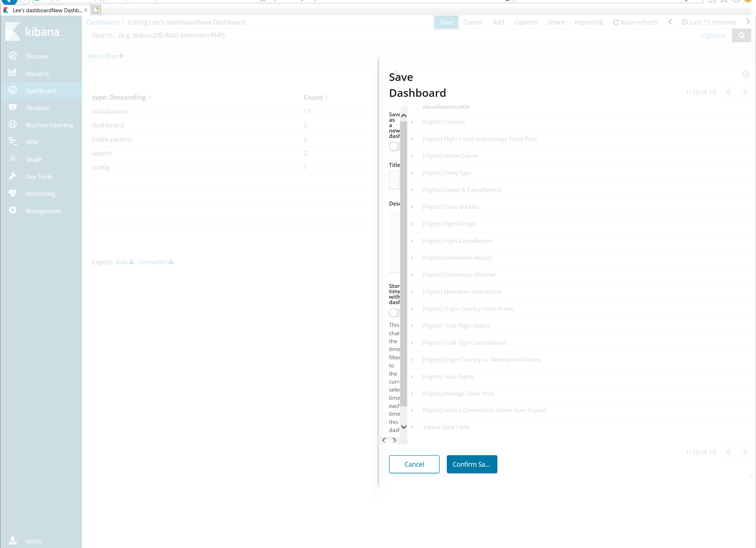Open the panel settings gear icon
This screenshot has width=756, height=548.
[x=746, y=74]
